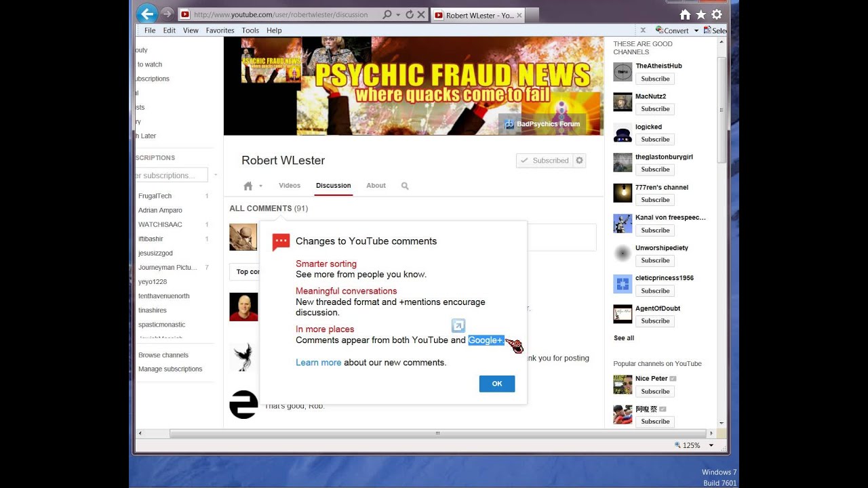Open TheAtheistHub channel avatar

(623, 72)
